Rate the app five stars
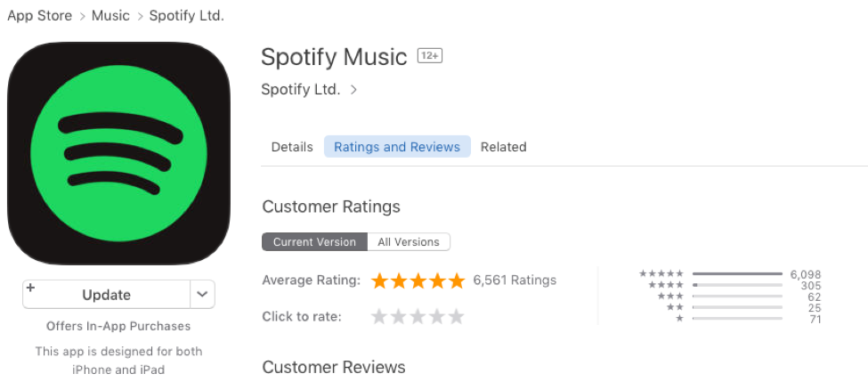Image resolution: width=868 pixels, height=382 pixels. 457,316
